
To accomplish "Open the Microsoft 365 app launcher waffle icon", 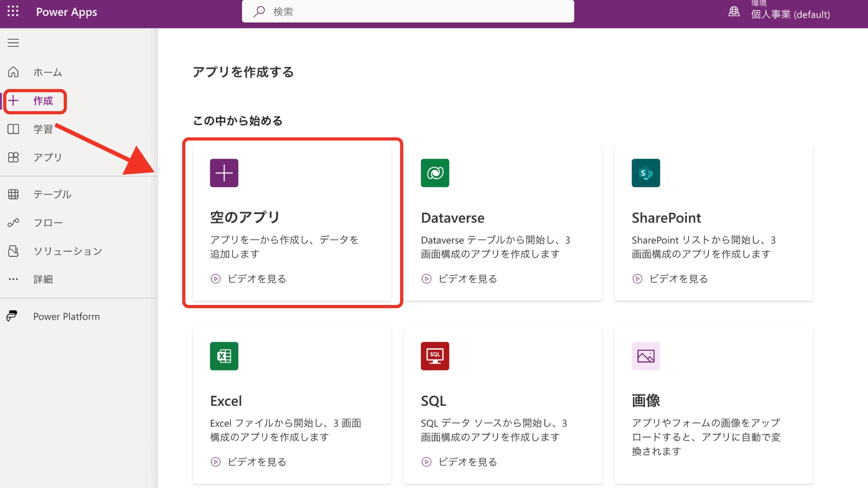I will pyautogui.click(x=13, y=12).
